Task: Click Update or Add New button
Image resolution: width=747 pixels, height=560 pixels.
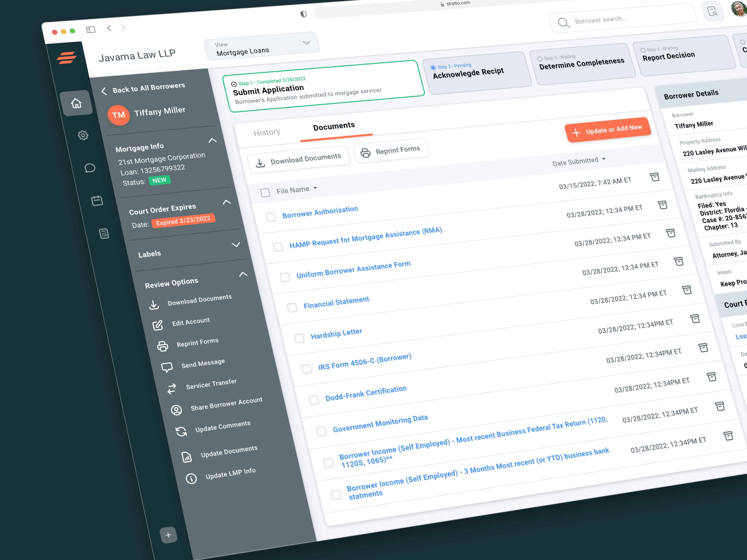Action: (x=608, y=130)
